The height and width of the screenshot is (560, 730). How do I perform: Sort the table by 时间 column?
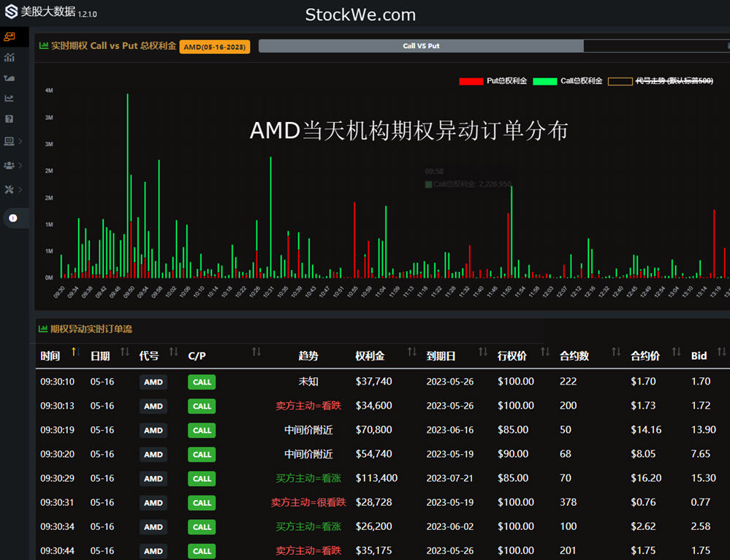pyautogui.click(x=75, y=352)
